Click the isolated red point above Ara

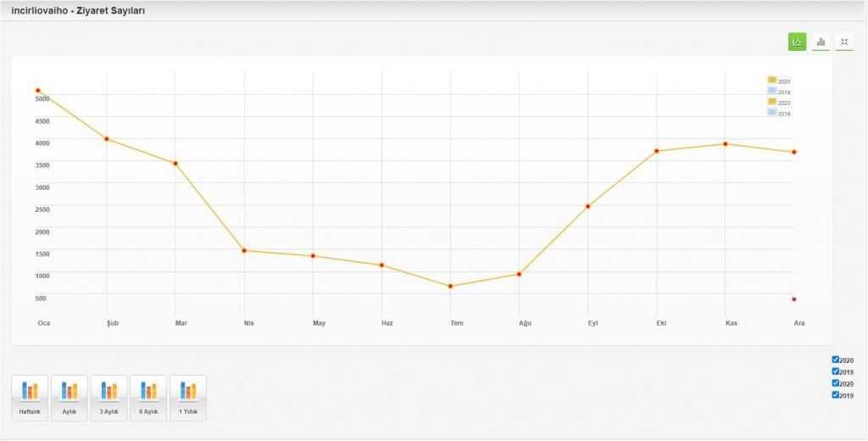click(x=794, y=299)
